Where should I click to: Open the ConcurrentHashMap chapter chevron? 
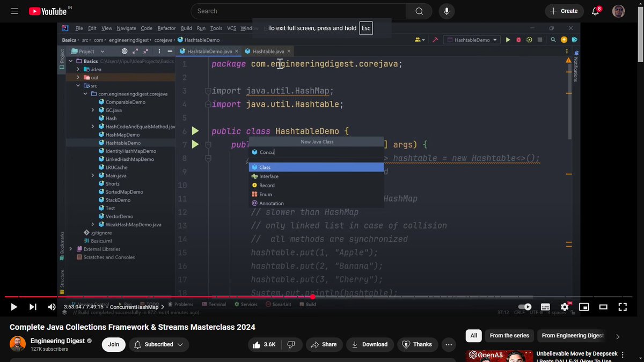pos(163,307)
